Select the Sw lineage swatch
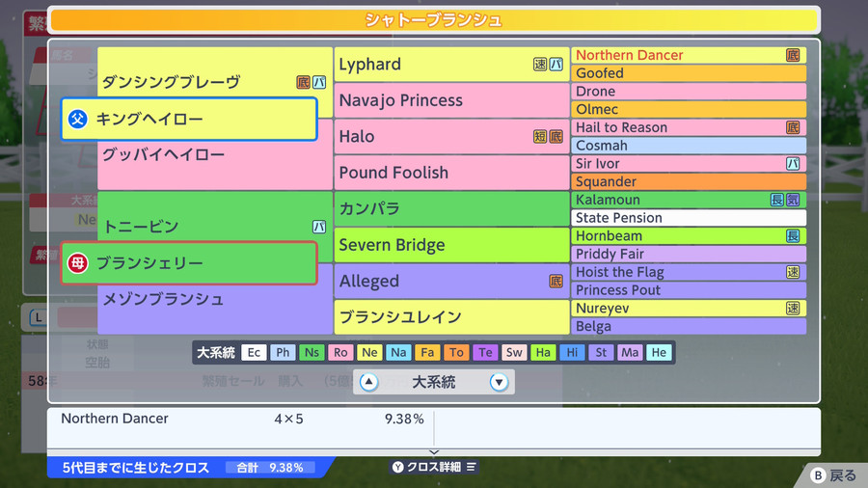The height and width of the screenshot is (488, 868). click(x=514, y=352)
